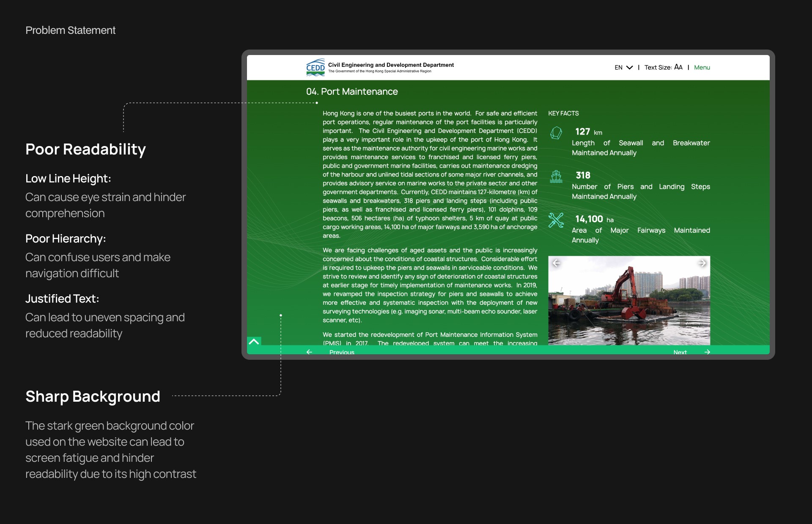Click the department name title text

pyautogui.click(x=391, y=65)
